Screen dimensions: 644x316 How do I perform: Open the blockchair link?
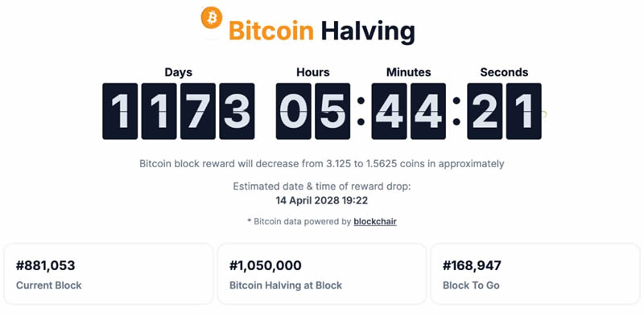coord(375,222)
